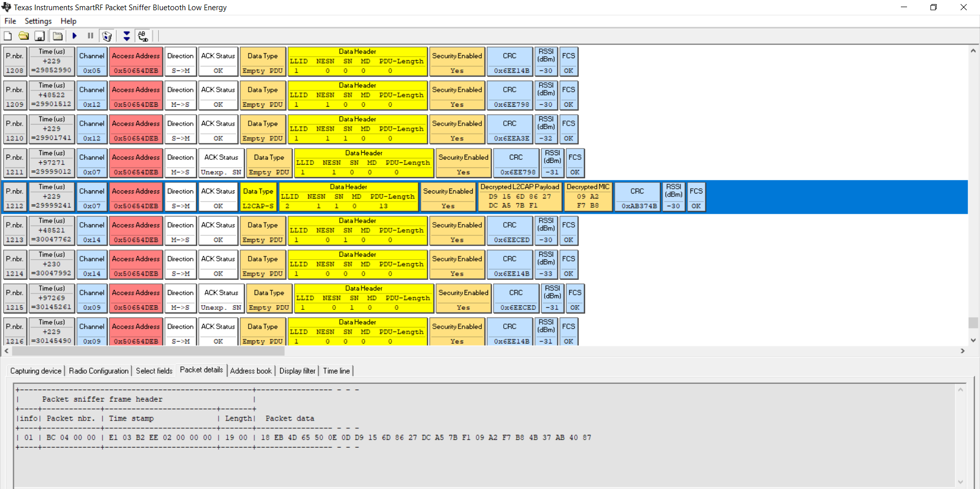Open the Help menu
The width and height of the screenshot is (980, 489).
tap(68, 21)
